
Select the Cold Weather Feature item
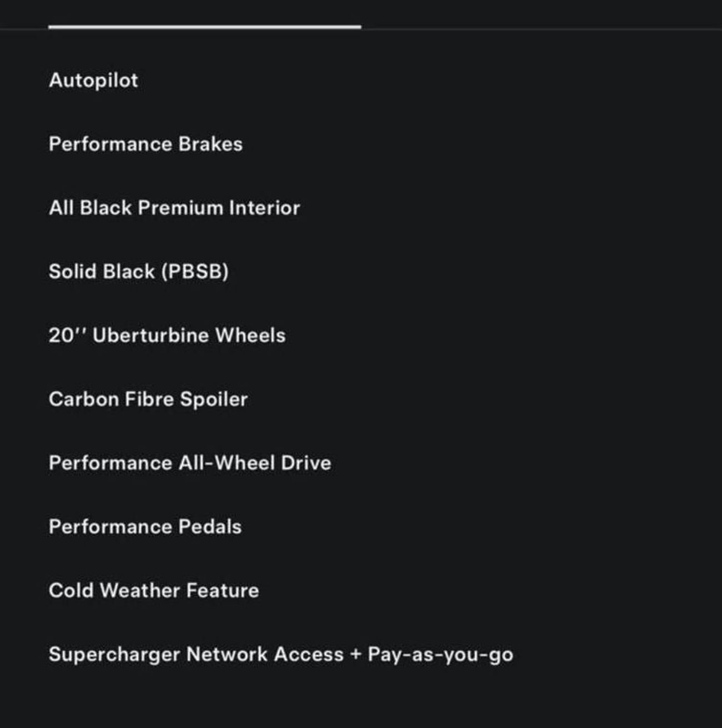pyautogui.click(x=154, y=591)
